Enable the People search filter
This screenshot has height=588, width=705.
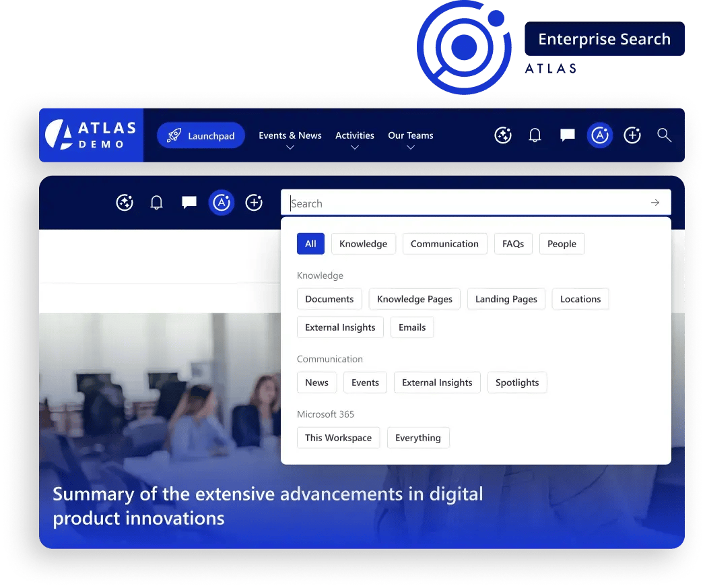click(562, 243)
